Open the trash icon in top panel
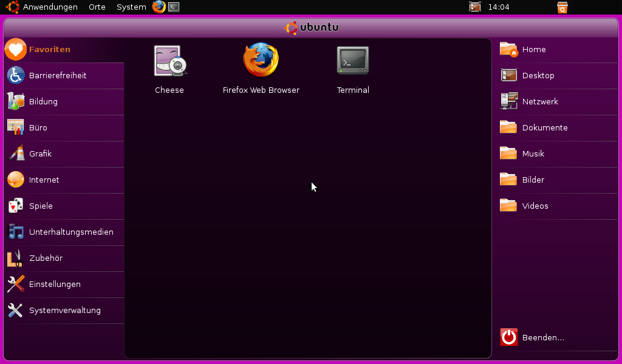The height and width of the screenshot is (364, 622). pyautogui.click(x=562, y=7)
